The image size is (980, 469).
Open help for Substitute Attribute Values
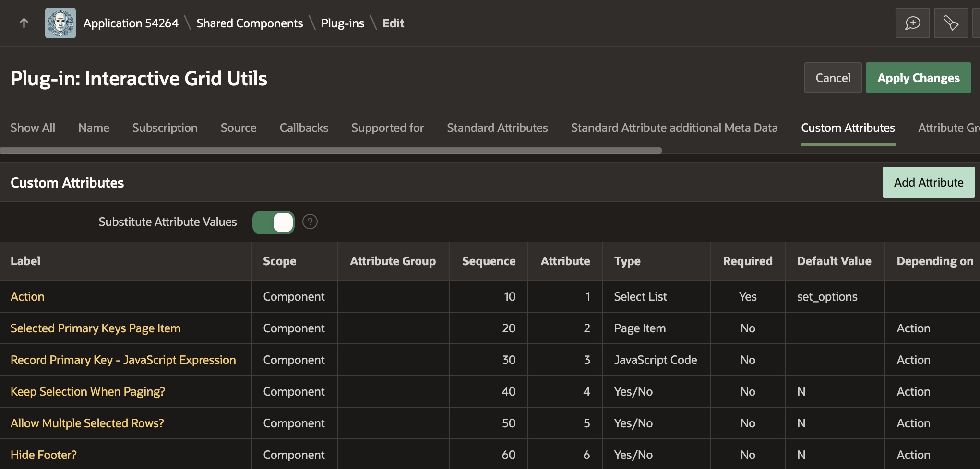310,222
